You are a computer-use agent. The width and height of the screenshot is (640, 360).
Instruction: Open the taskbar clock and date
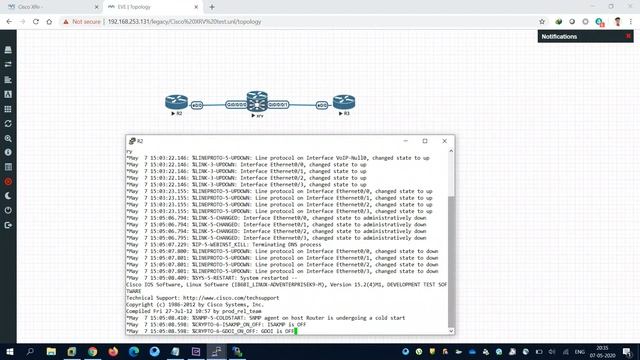(602, 351)
